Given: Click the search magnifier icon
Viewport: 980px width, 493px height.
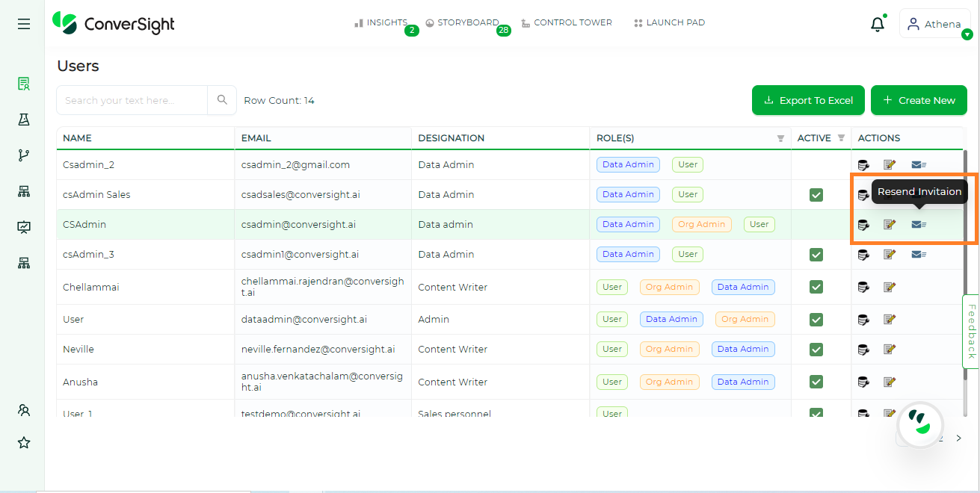Looking at the screenshot, I should coord(221,99).
